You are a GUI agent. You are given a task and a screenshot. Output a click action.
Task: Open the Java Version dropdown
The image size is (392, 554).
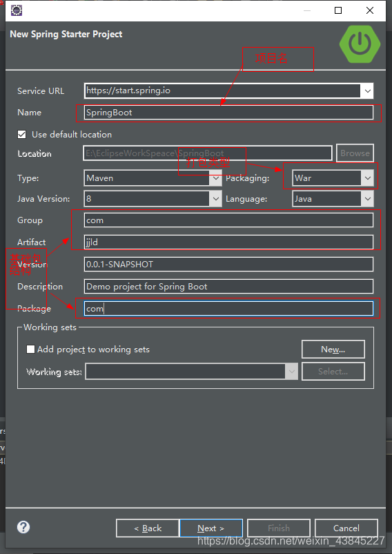[x=153, y=199]
